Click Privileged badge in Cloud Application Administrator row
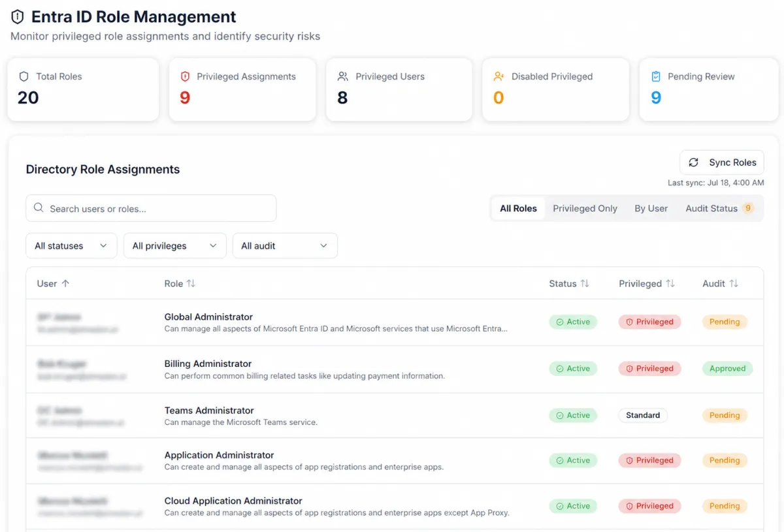Image resolution: width=784 pixels, height=532 pixels. (x=650, y=506)
